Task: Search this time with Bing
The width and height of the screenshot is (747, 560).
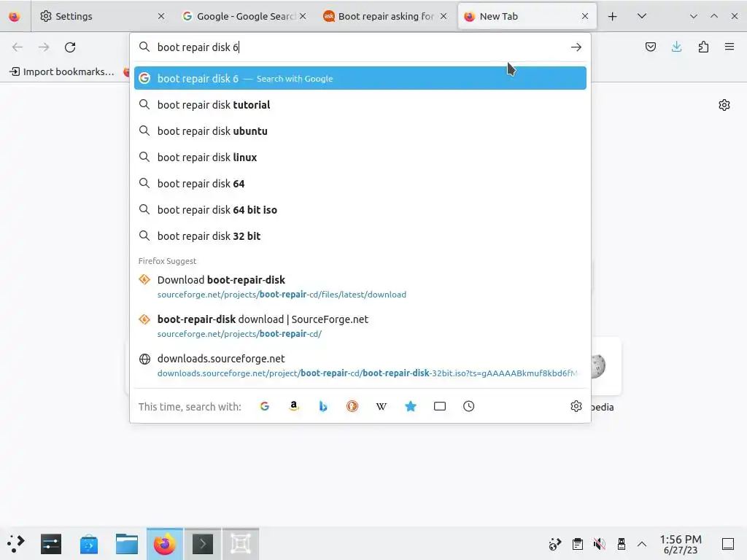Action: pos(323,406)
